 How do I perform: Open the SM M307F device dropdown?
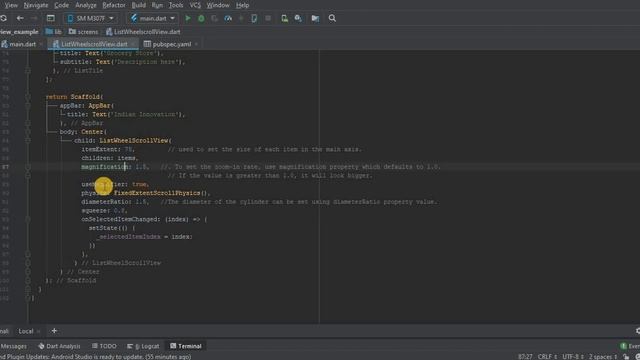[x=91, y=18]
